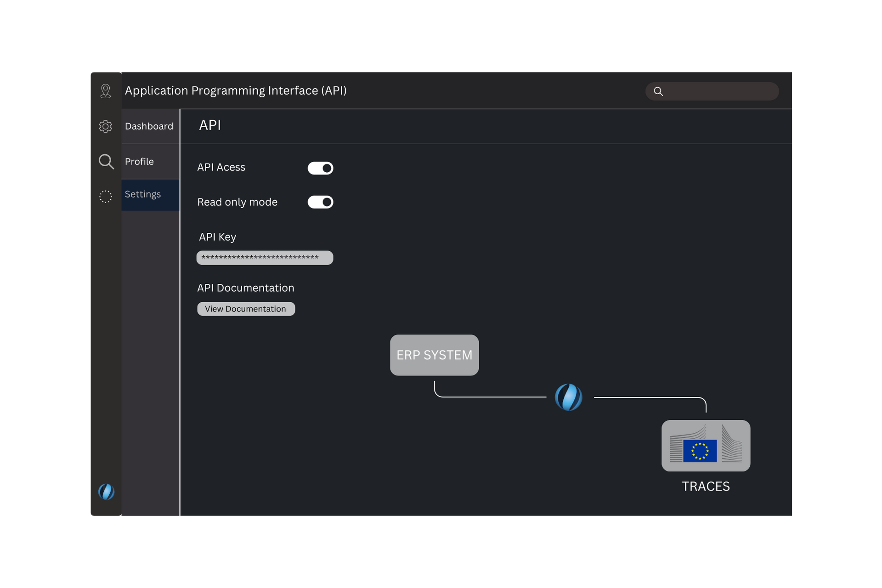Image resolution: width=882 pixels, height=588 pixels.
Task: Click the TRACES label under the EU tile
Action: coord(706,486)
